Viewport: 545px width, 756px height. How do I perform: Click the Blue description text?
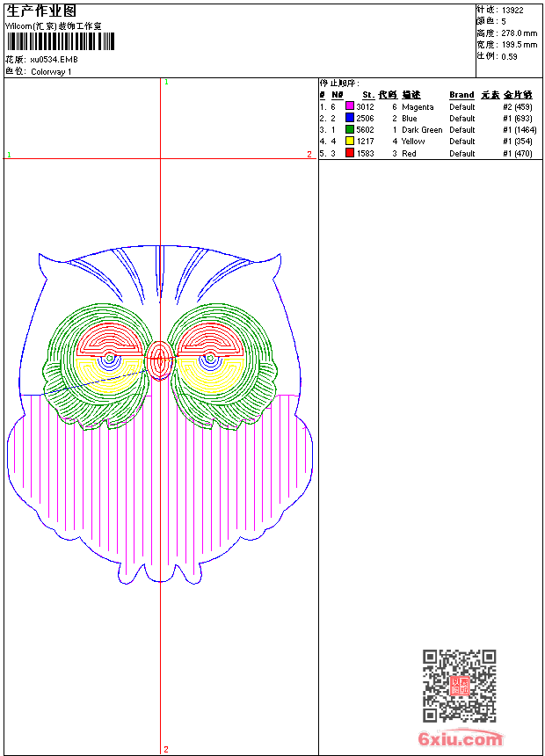(410, 118)
